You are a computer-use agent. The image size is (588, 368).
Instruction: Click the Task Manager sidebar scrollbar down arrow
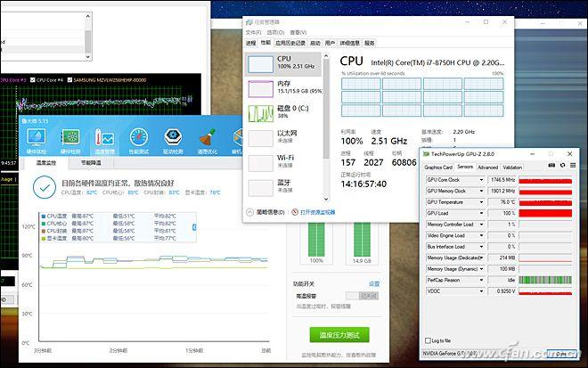pyautogui.click(x=326, y=200)
